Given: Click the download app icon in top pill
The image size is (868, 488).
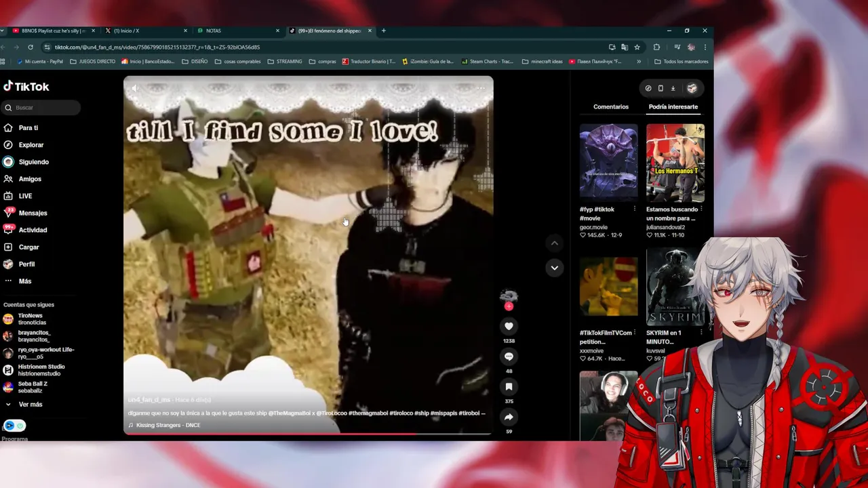Looking at the screenshot, I should pos(673,88).
